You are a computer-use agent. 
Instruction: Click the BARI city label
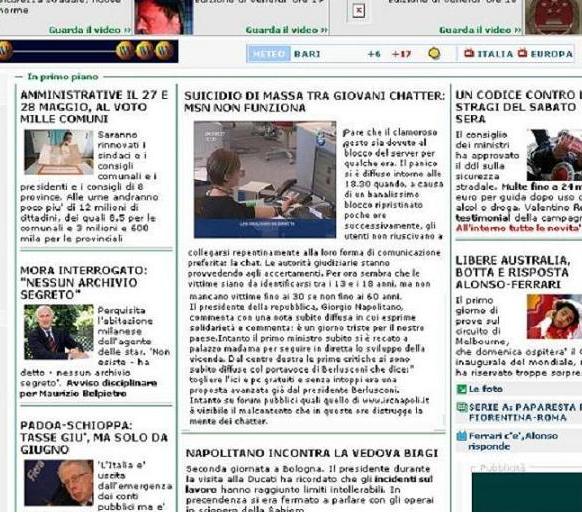(x=307, y=54)
